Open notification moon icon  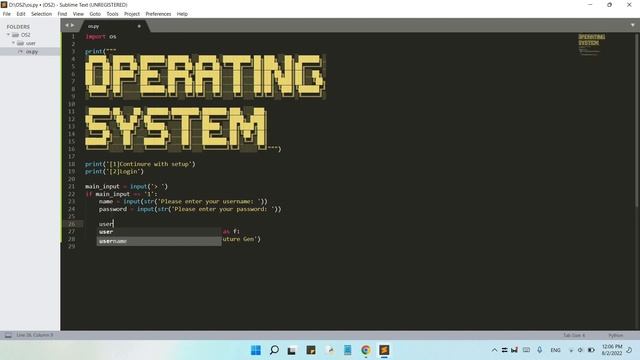point(630,350)
